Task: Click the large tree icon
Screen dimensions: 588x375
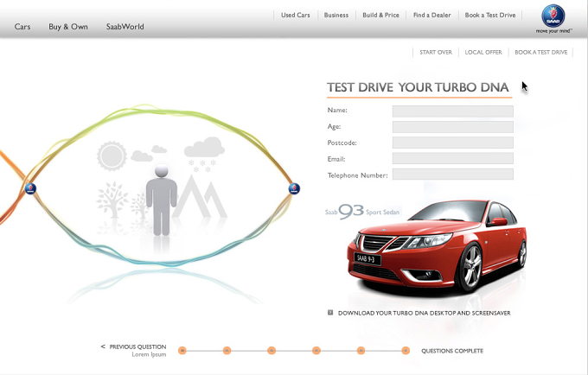Action: 112,200
